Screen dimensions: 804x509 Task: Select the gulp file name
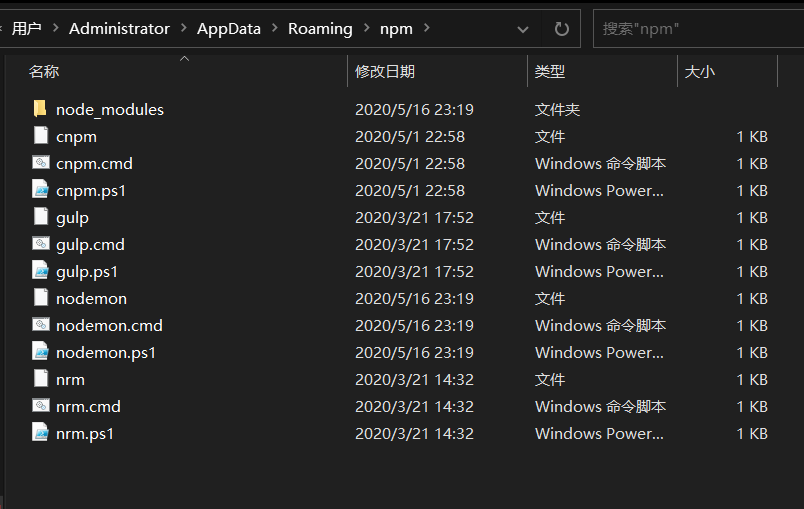click(x=72, y=218)
